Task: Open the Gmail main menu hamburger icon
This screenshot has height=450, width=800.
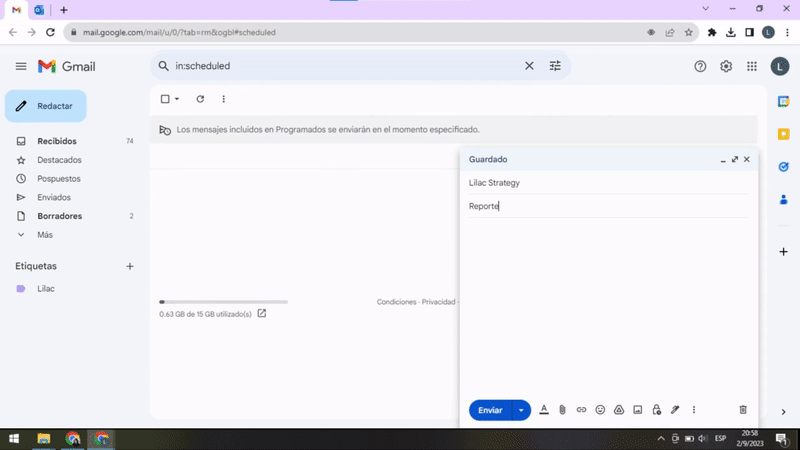Action: (x=21, y=66)
